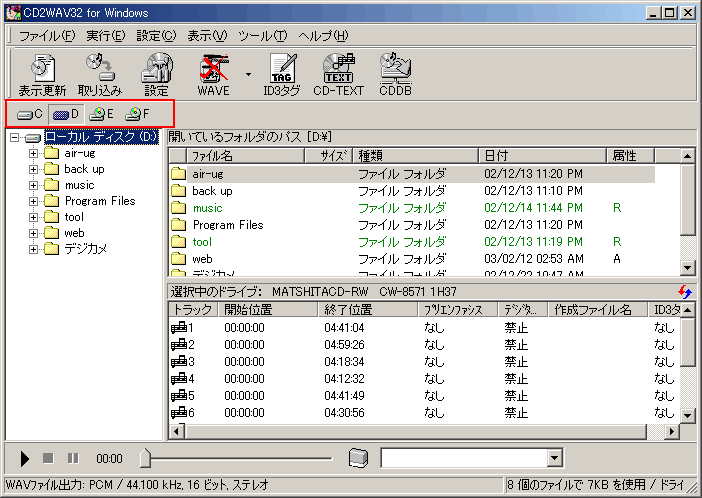Open the combo box beside playback slider
Viewport: 702px width, 498px height.
(x=555, y=458)
